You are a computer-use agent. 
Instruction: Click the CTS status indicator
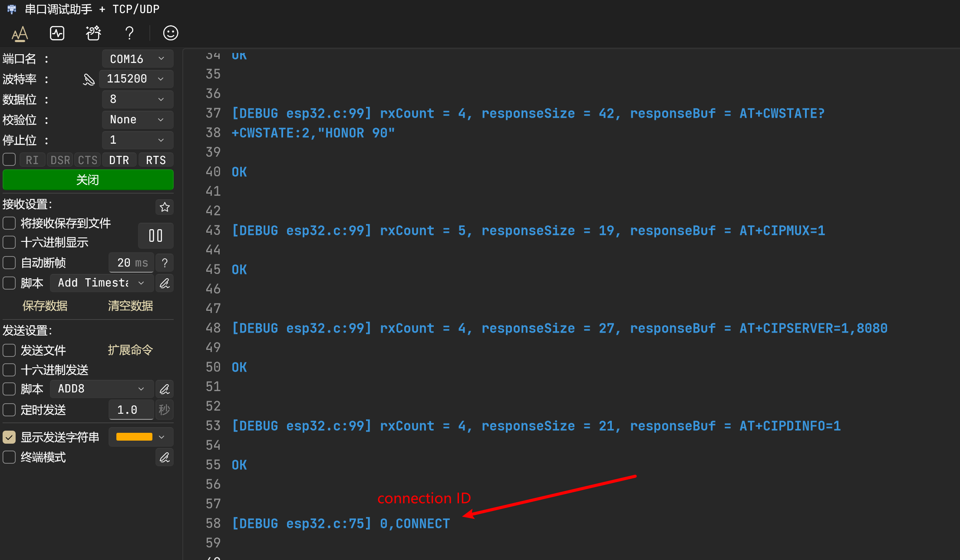pos(88,160)
